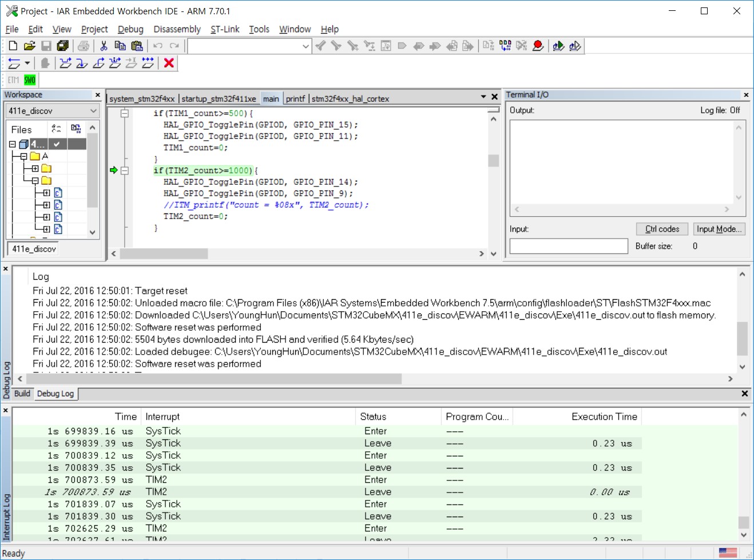Toggle the green SWO trace button

[x=30, y=80]
